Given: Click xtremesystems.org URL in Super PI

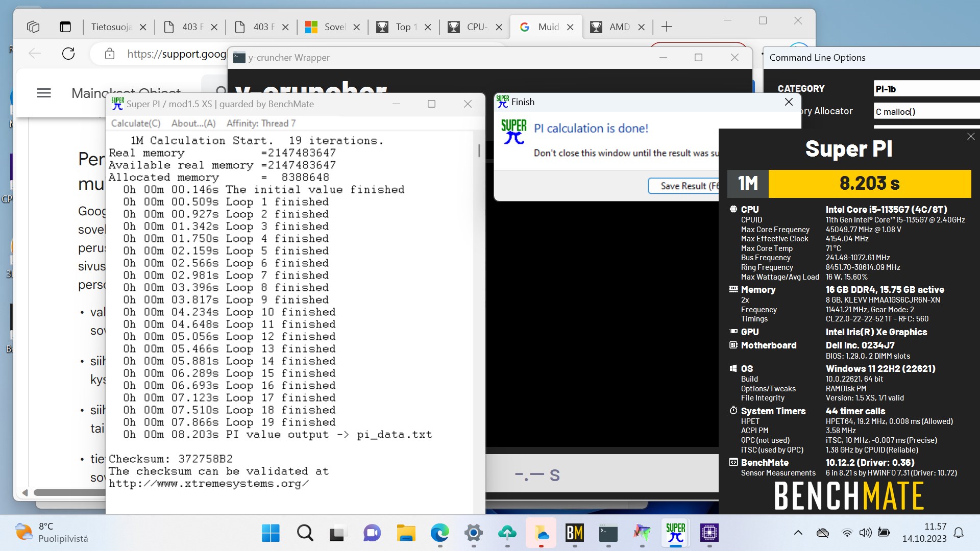Looking at the screenshot, I should [x=208, y=483].
